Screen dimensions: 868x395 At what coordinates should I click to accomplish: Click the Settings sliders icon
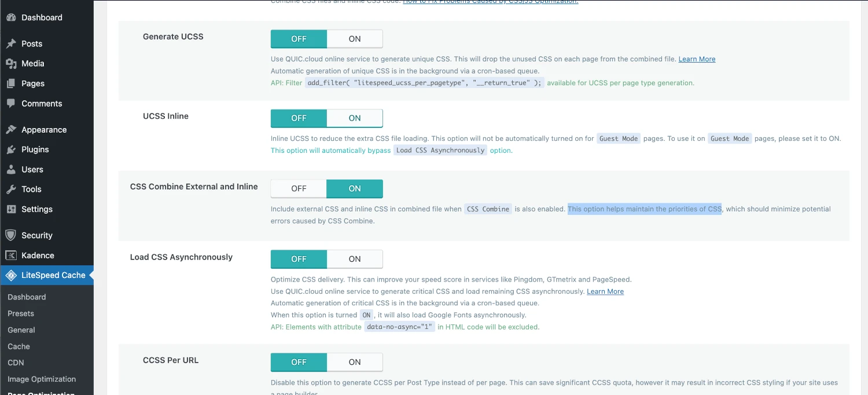coord(11,209)
